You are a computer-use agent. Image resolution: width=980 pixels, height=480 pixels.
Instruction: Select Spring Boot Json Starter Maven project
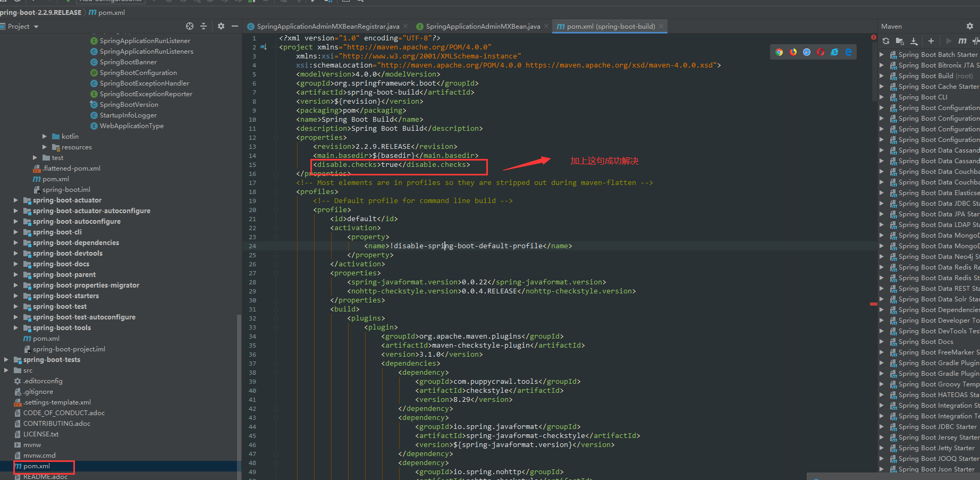pos(936,469)
